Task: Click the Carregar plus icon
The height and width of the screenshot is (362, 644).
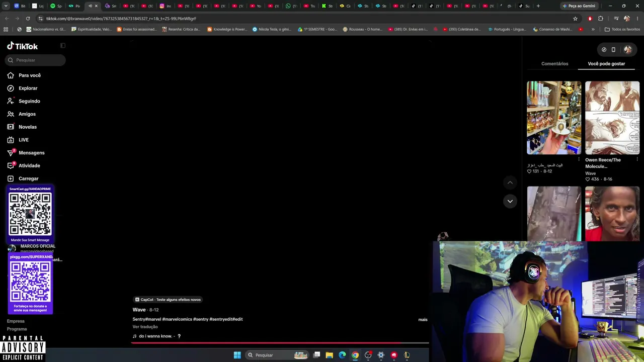Action: point(11,178)
